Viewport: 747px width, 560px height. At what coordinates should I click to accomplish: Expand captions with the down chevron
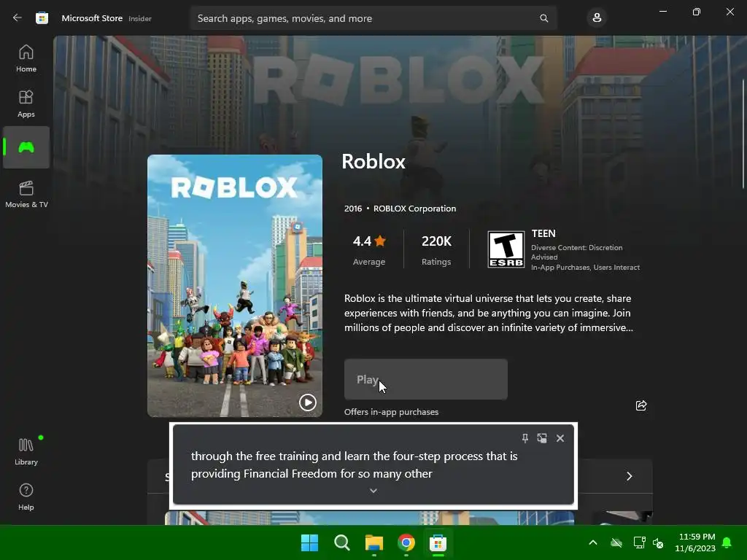point(373,491)
